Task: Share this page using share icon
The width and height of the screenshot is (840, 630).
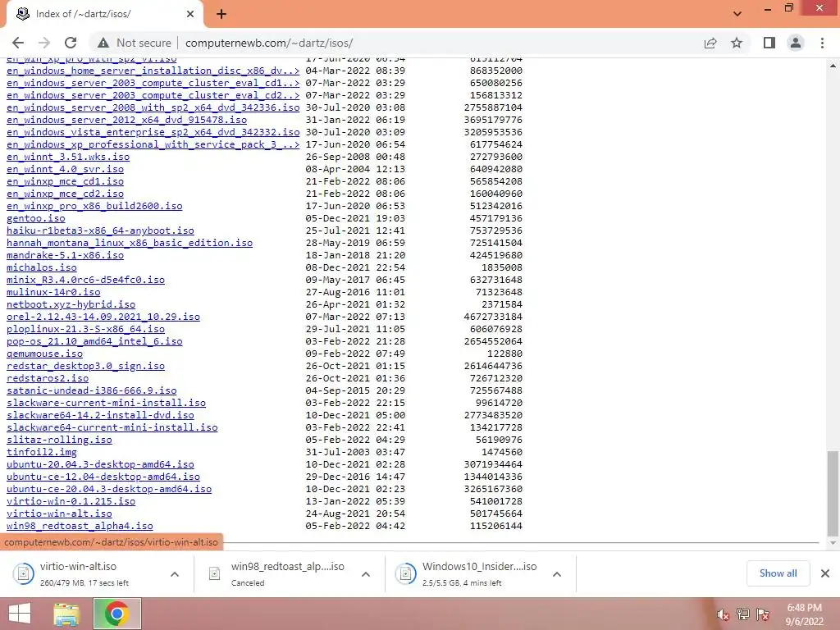Action: tap(710, 43)
